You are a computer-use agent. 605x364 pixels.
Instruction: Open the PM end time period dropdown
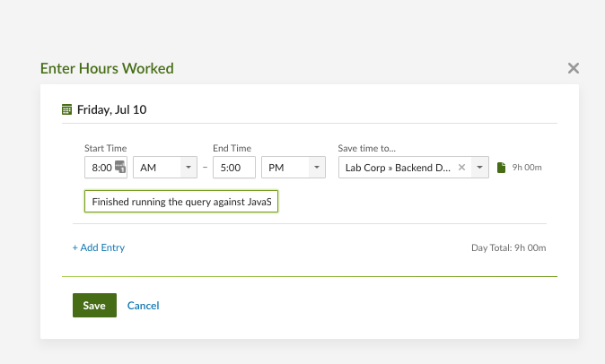[x=293, y=168]
